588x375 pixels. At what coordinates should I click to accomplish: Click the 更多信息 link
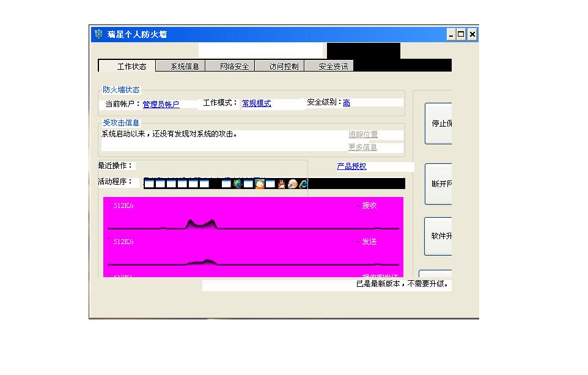[x=362, y=147]
